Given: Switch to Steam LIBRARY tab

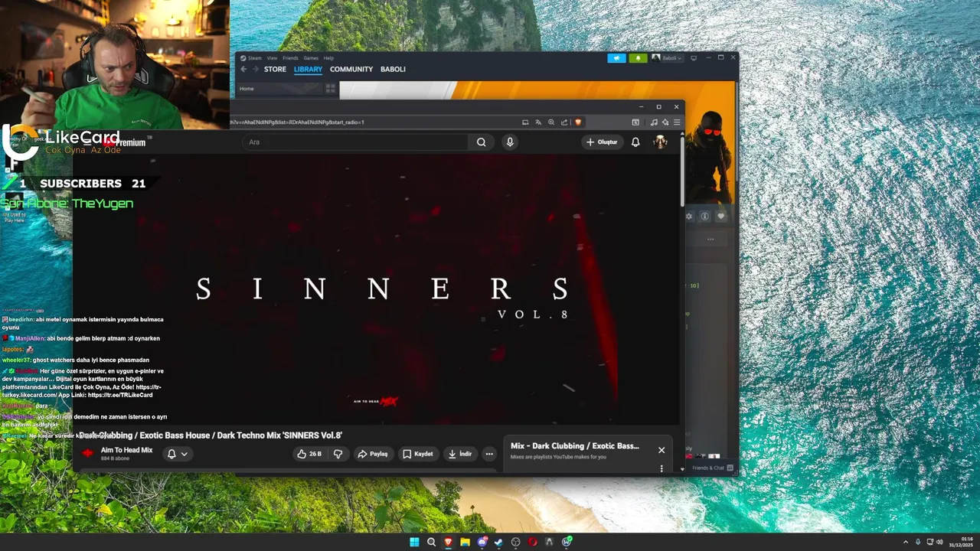Looking at the screenshot, I should pyautogui.click(x=308, y=70).
